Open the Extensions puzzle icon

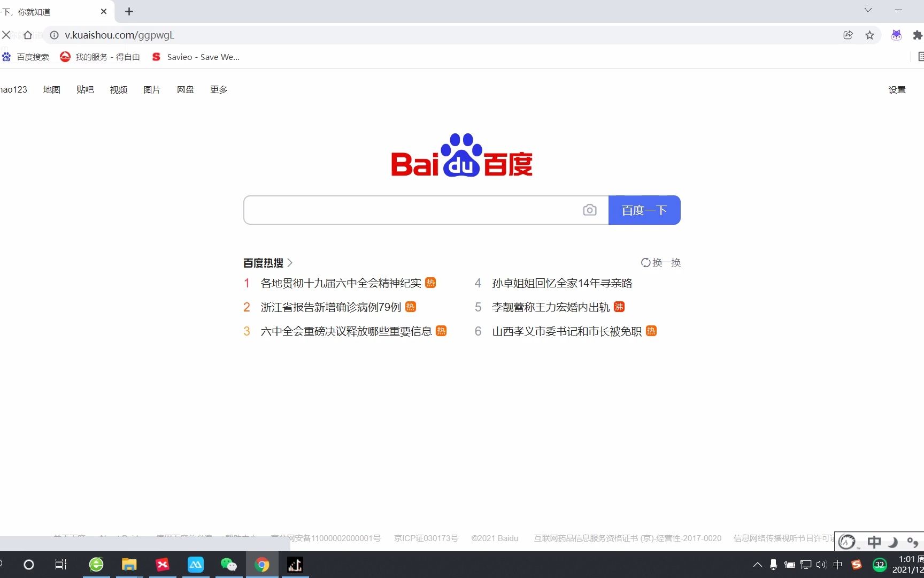[918, 35]
